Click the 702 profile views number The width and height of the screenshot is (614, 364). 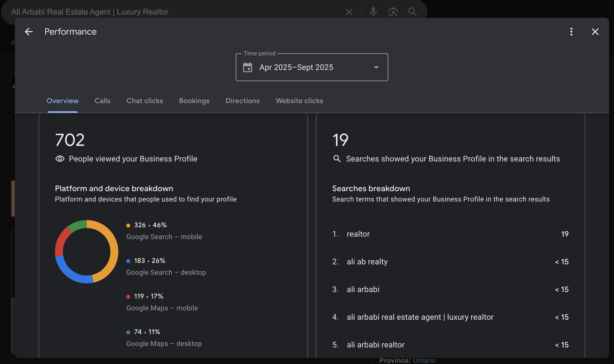coord(70,140)
